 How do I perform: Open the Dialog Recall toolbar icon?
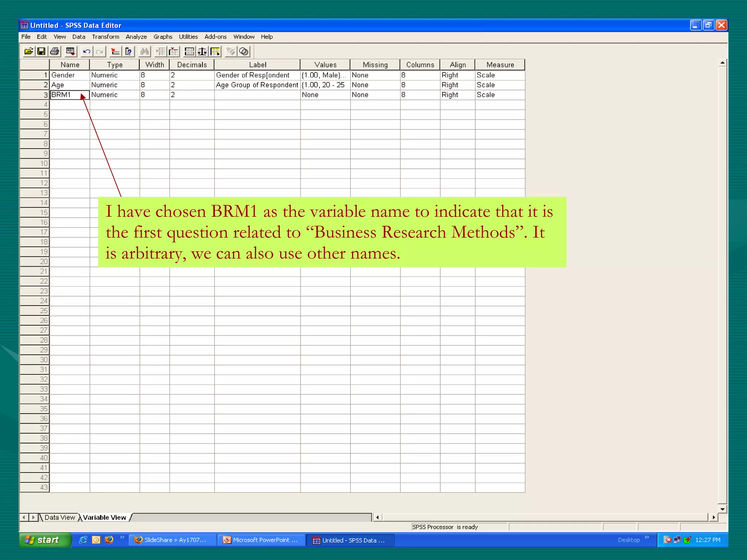coord(70,51)
